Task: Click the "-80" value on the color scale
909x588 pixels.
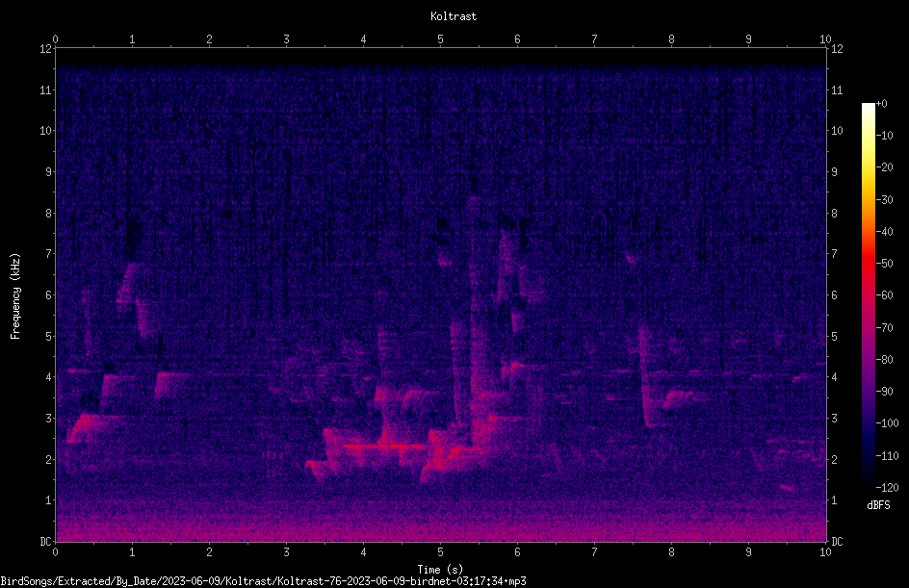Action: point(884,360)
